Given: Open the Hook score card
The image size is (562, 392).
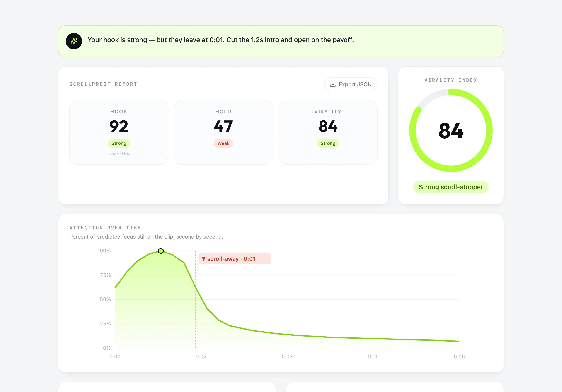Looking at the screenshot, I should tap(119, 132).
